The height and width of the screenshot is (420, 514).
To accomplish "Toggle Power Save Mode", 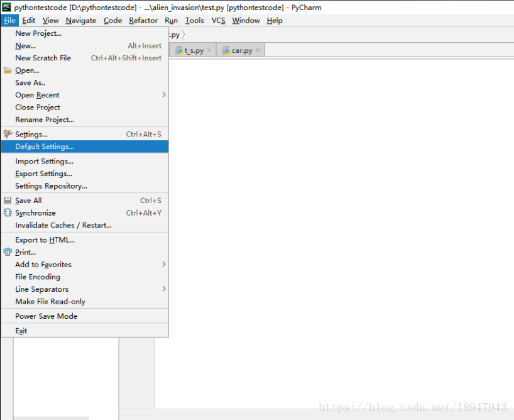I will pyautogui.click(x=85, y=316).
